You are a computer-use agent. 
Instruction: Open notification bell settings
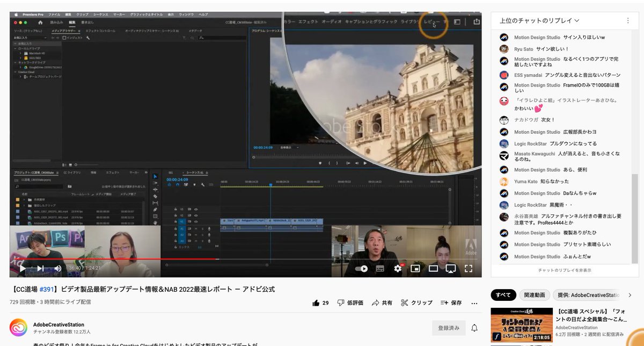(474, 328)
